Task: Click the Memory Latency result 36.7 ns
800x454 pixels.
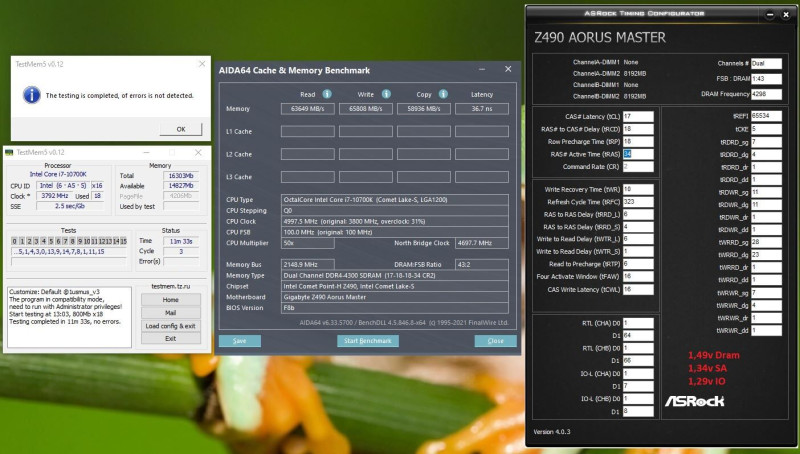Action: click(x=482, y=109)
